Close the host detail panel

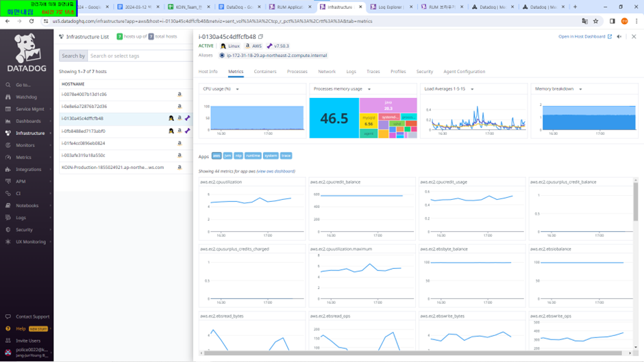634,36
